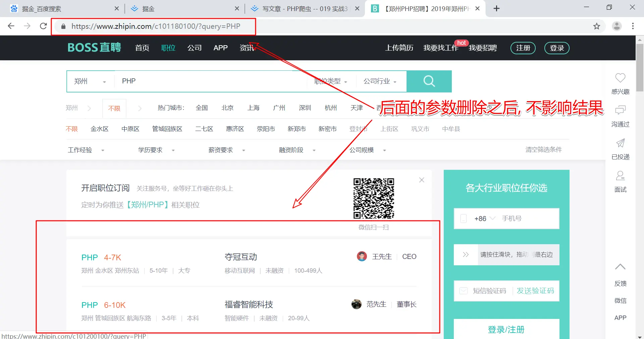The height and width of the screenshot is (339, 644).
Task: Switch to the 掘金 browser tab
Action: point(184,8)
